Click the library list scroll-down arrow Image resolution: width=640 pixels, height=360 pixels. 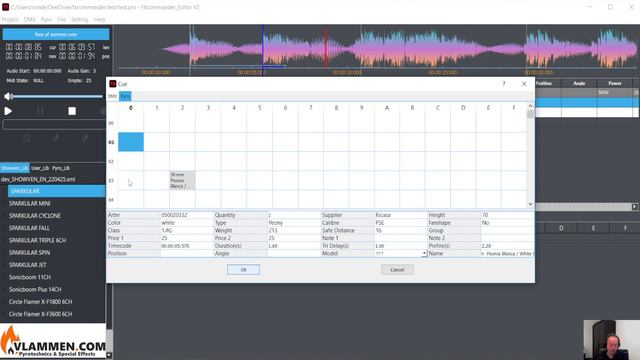coord(109,356)
